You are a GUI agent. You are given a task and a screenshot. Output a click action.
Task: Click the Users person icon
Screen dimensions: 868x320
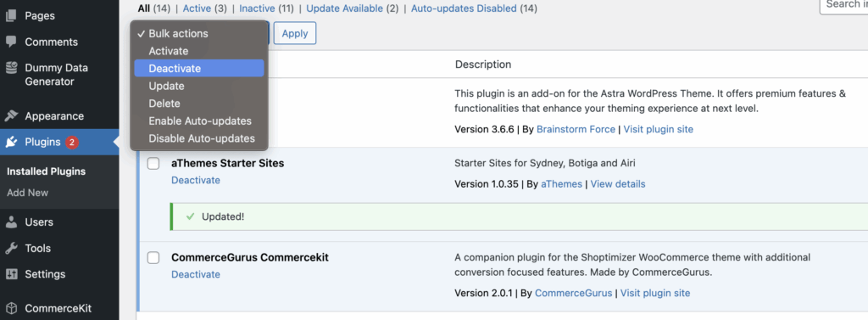pyautogui.click(x=11, y=222)
